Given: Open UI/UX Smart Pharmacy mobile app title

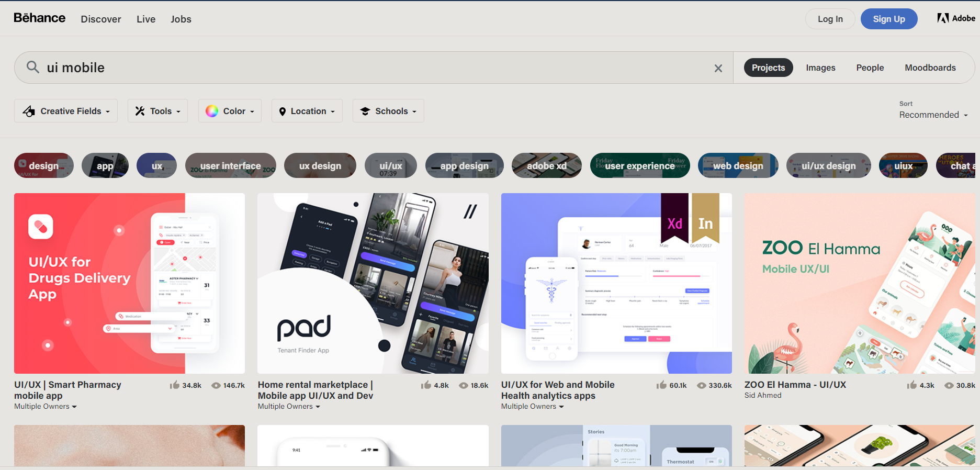Looking at the screenshot, I should click(x=67, y=390).
